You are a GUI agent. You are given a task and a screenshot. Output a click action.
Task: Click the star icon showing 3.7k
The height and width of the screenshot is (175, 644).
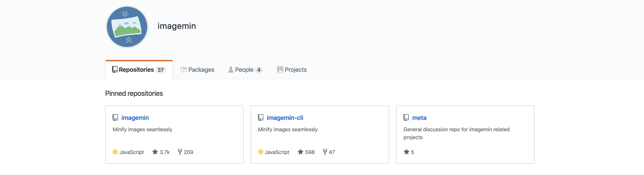click(x=155, y=152)
